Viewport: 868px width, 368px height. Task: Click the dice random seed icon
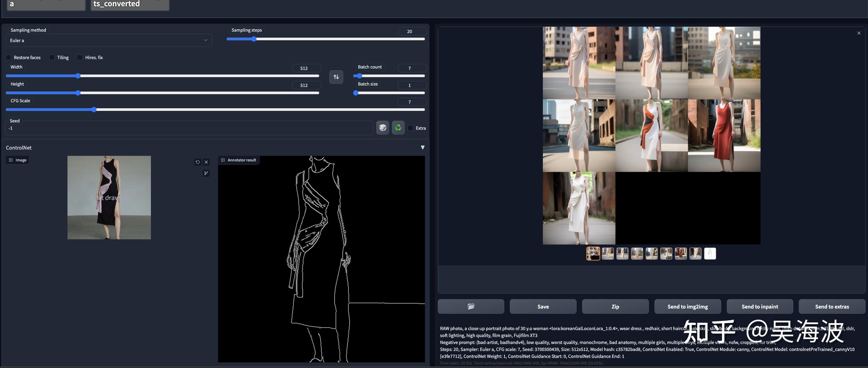pos(383,128)
